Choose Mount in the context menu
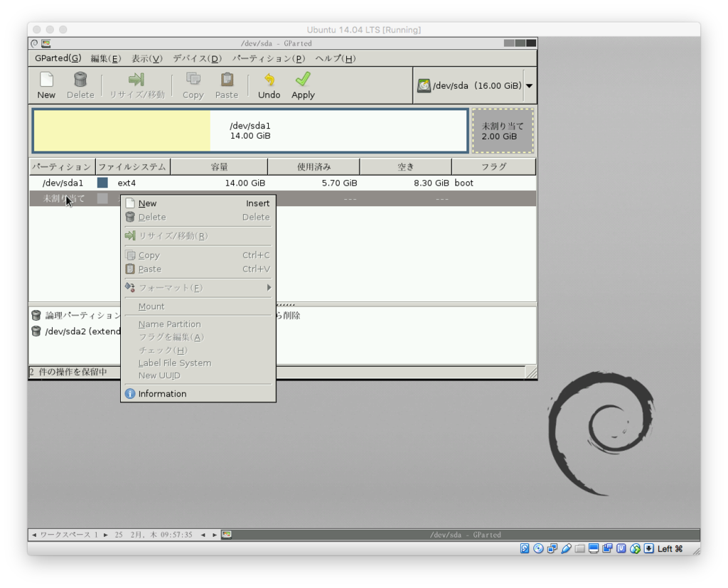Image resolution: width=728 pixels, height=588 pixels. [198, 306]
